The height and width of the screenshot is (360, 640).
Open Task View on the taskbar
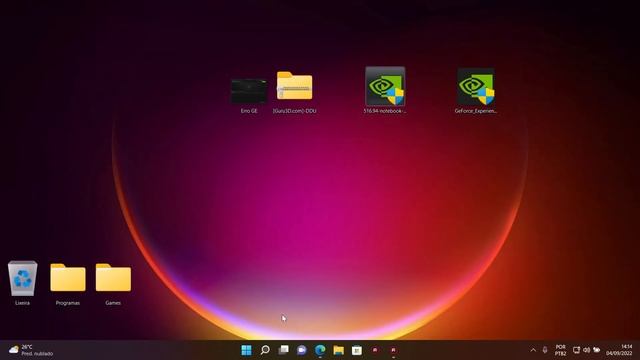tap(283, 350)
